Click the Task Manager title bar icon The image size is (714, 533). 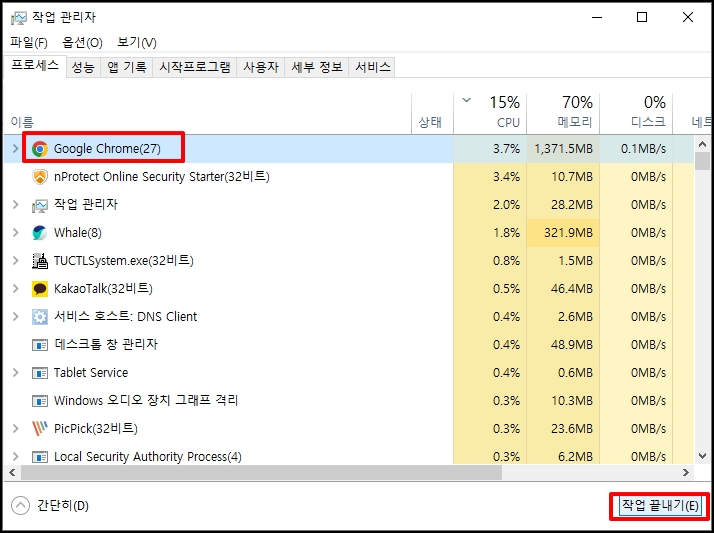click(19, 18)
